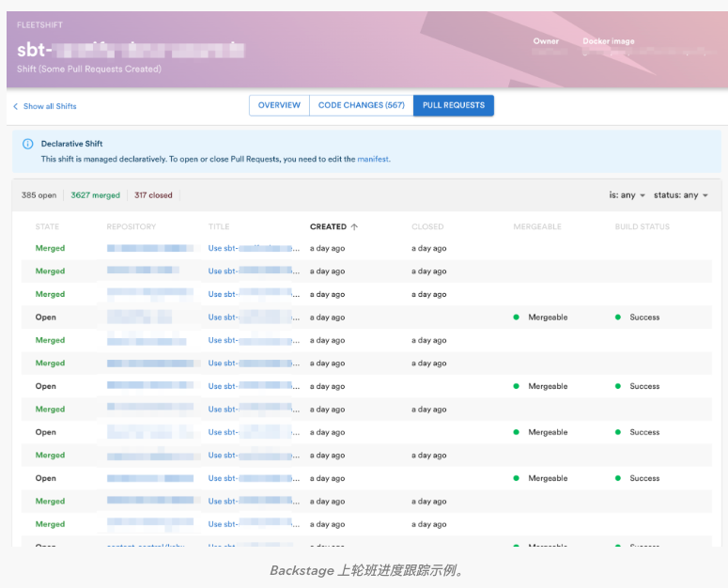728x588 pixels.
Task: Sort by the Build Status column header
Action: (x=643, y=226)
